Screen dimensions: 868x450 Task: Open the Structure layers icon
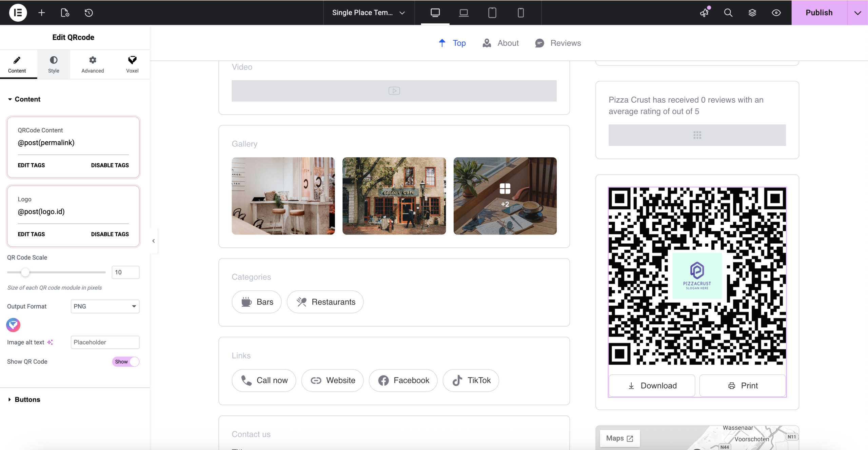click(752, 13)
